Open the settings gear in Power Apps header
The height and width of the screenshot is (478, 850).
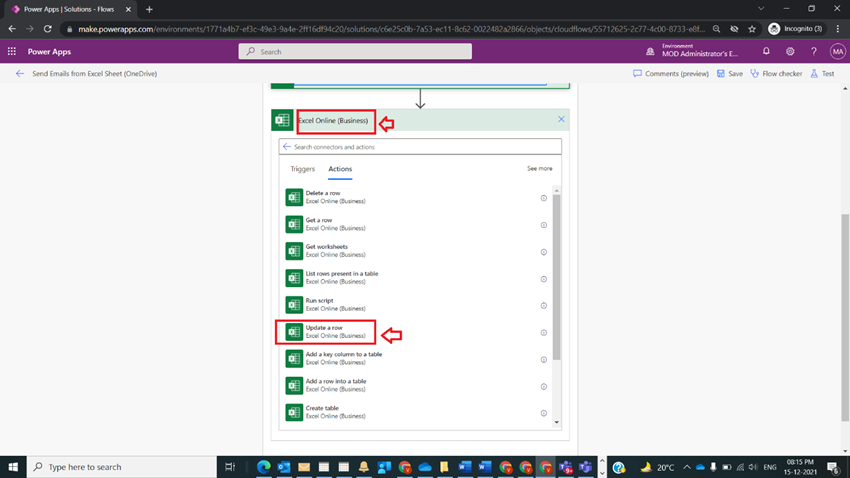(x=790, y=51)
